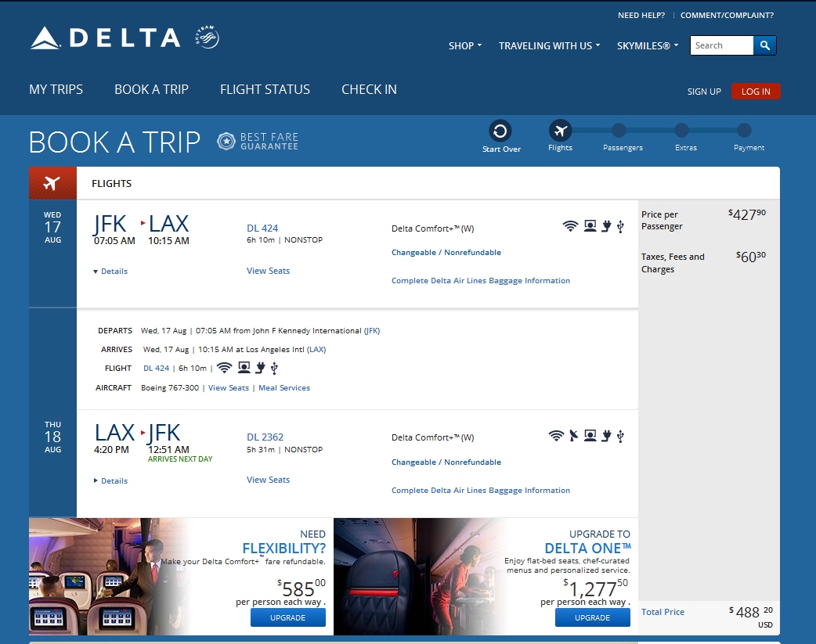Click the Flights step airplane icon
Viewport: 816px width, 644px height.
[560, 131]
